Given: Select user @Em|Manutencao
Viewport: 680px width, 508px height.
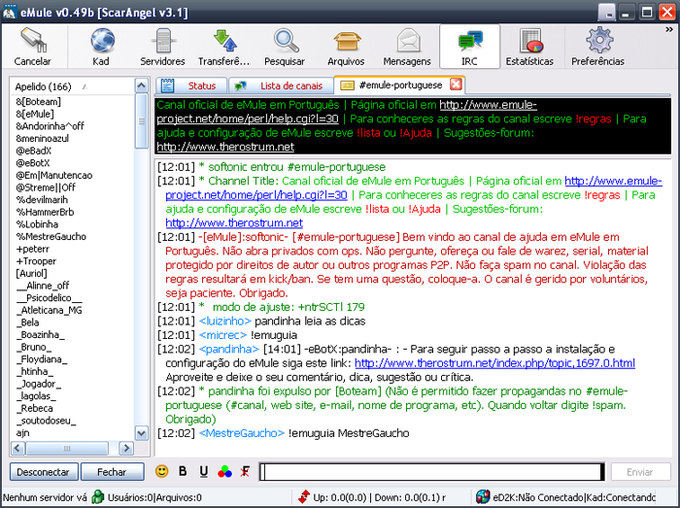Looking at the screenshot, I should click(54, 175).
